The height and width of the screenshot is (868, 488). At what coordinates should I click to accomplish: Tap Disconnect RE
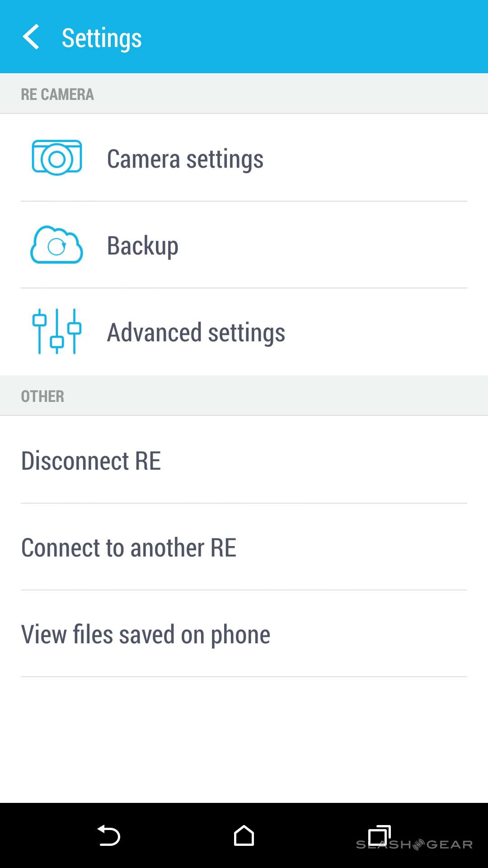click(x=91, y=461)
